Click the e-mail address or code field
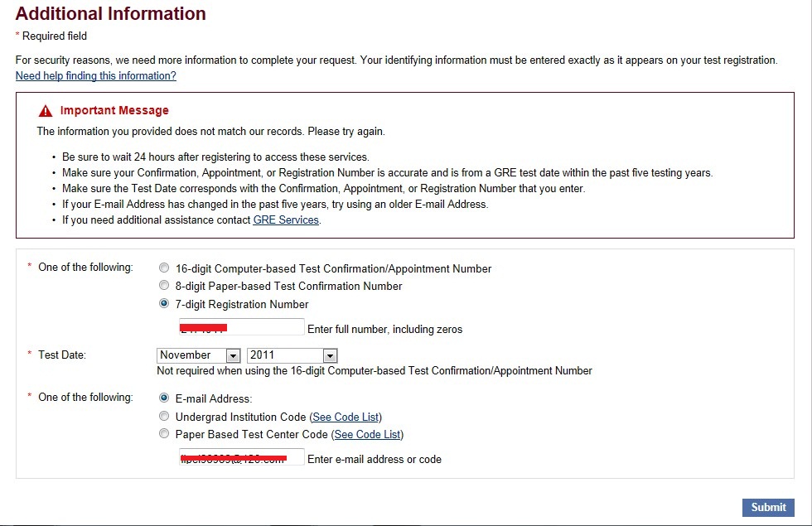The image size is (812, 526). pos(241,458)
